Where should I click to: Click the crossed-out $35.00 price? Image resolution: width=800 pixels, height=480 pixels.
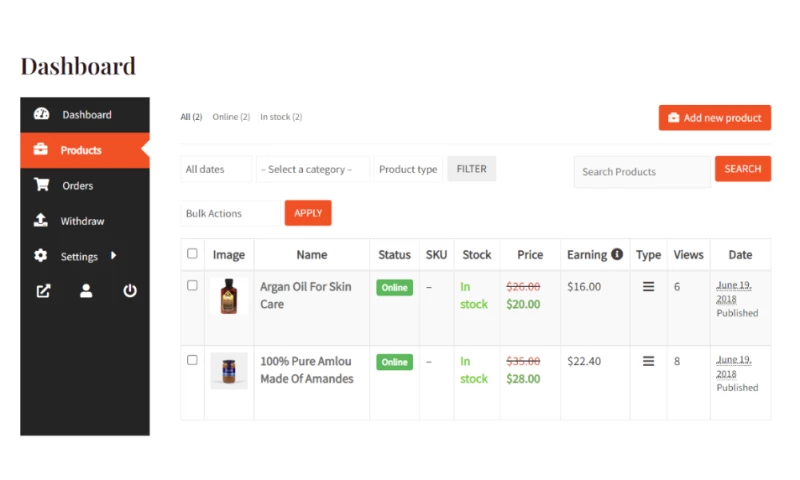523,361
